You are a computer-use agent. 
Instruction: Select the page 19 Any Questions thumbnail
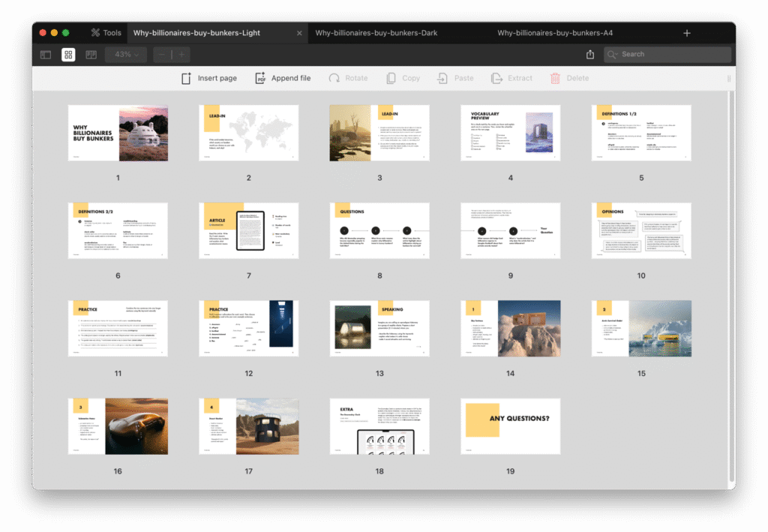[x=510, y=426]
